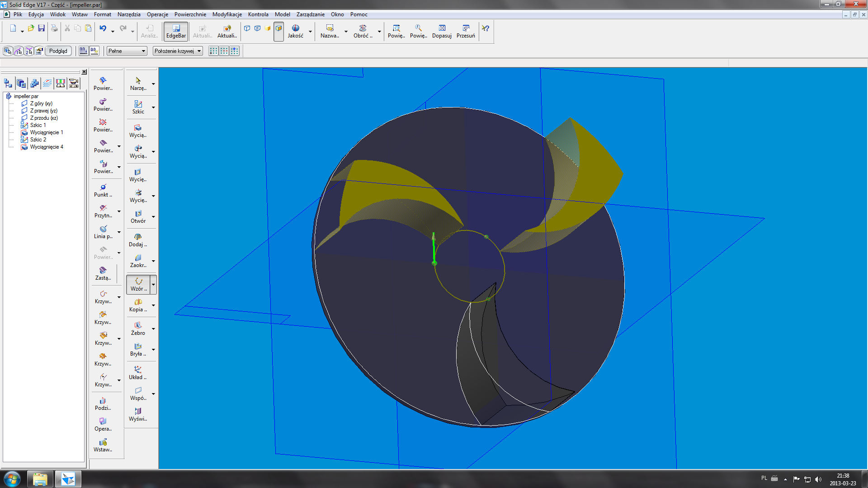
Task: Open the Jakość dropdown arrow
Action: [310, 32]
